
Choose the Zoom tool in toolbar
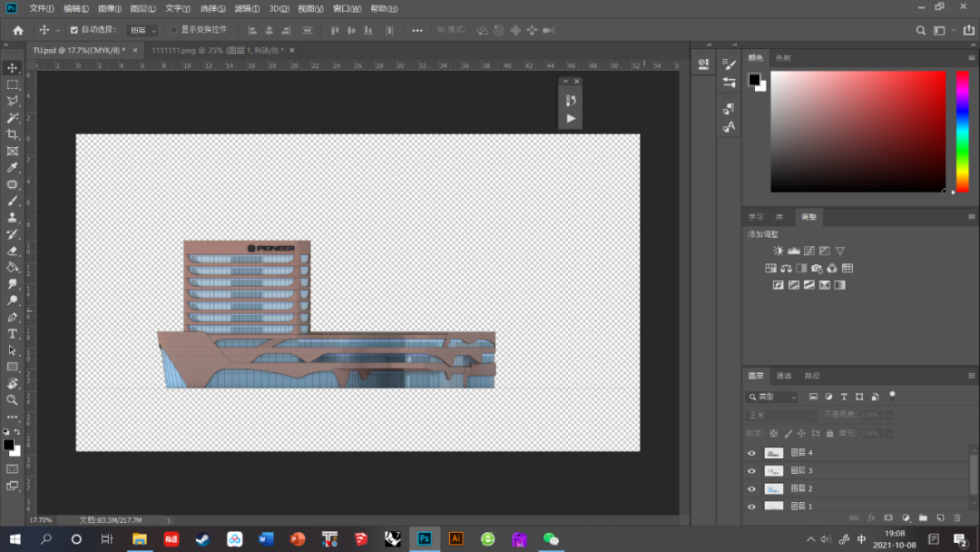pos(13,399)
